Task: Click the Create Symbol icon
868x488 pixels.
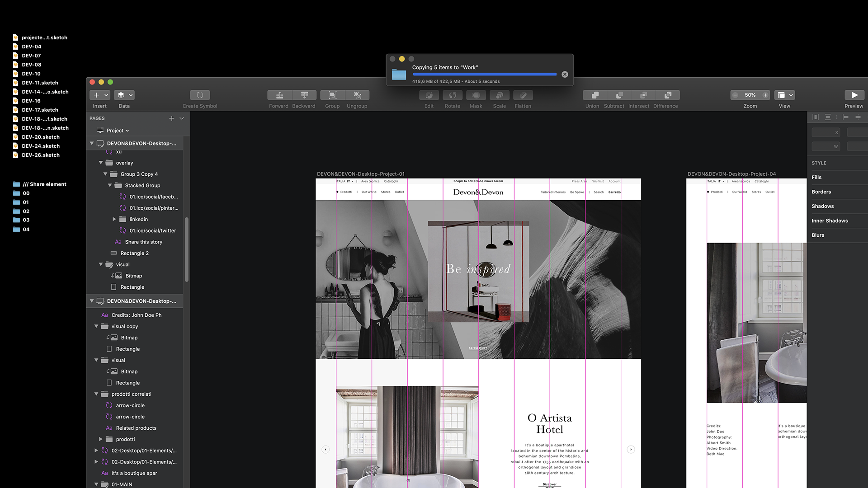Action: 200,95
